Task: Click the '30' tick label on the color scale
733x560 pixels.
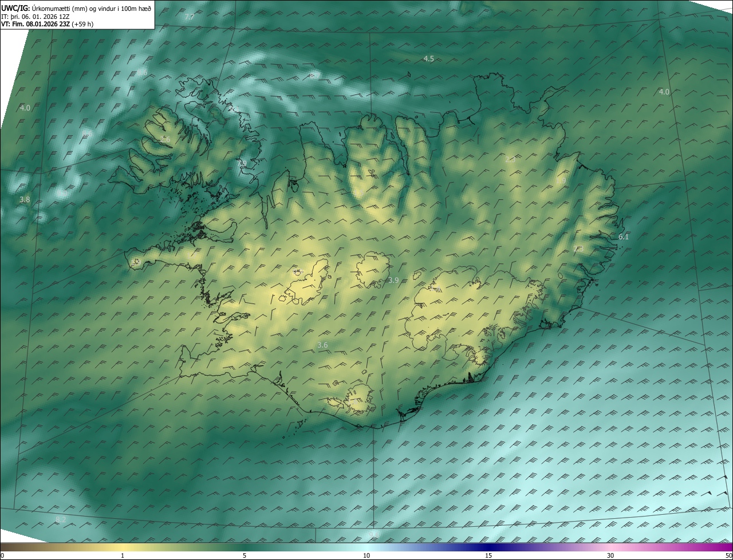Action: tap(610, 556)
